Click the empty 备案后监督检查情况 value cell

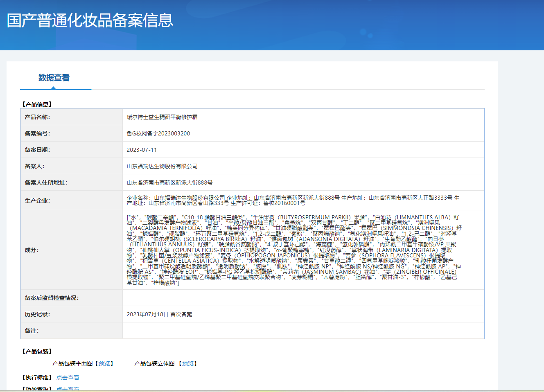(303, 298)
